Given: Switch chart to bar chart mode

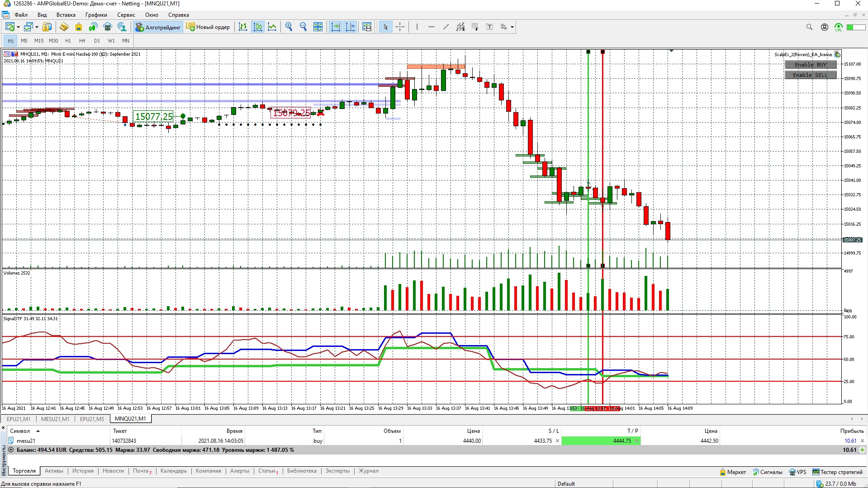Looking at the screenshot, I should [243, 27].
